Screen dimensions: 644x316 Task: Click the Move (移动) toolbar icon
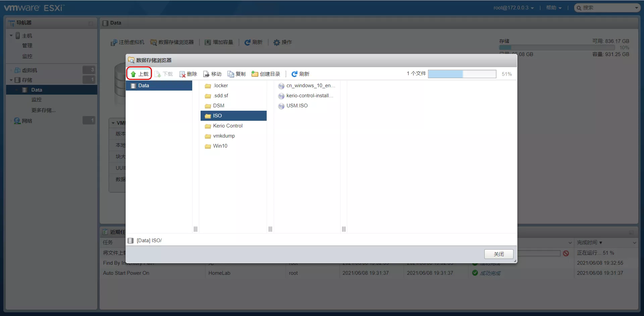coord(212,74)
